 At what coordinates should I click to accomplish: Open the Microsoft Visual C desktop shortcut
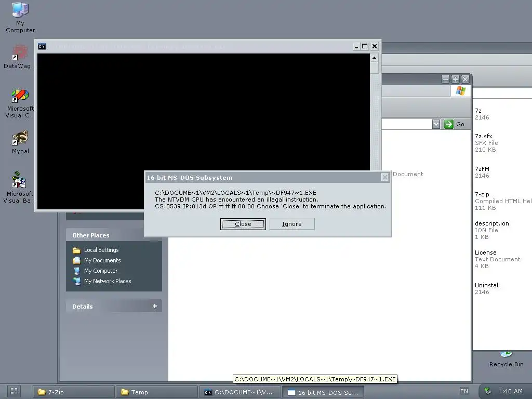[x=20, y=103]
